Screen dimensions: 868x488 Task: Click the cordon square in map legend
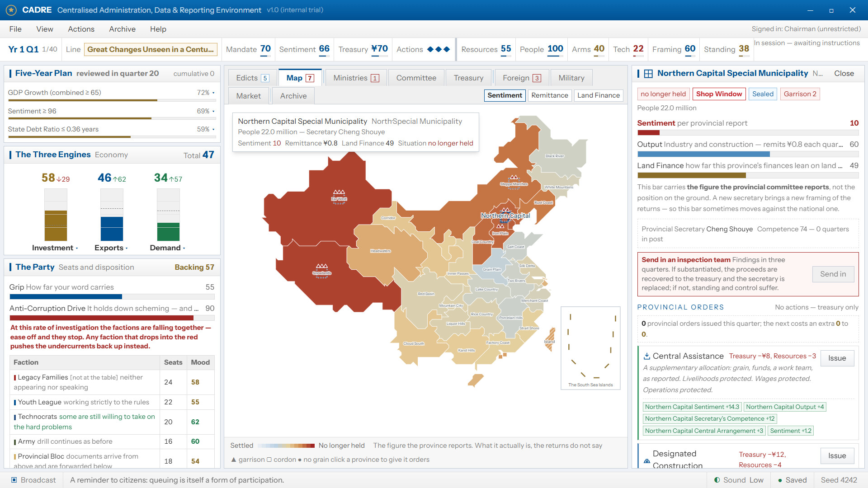(269, 460)
